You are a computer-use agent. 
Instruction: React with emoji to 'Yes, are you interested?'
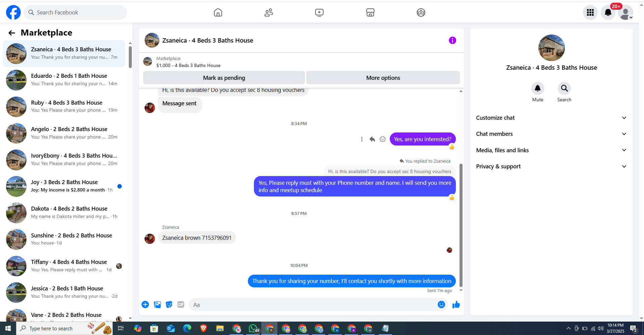pyautogui.click(x=383, y=139)
